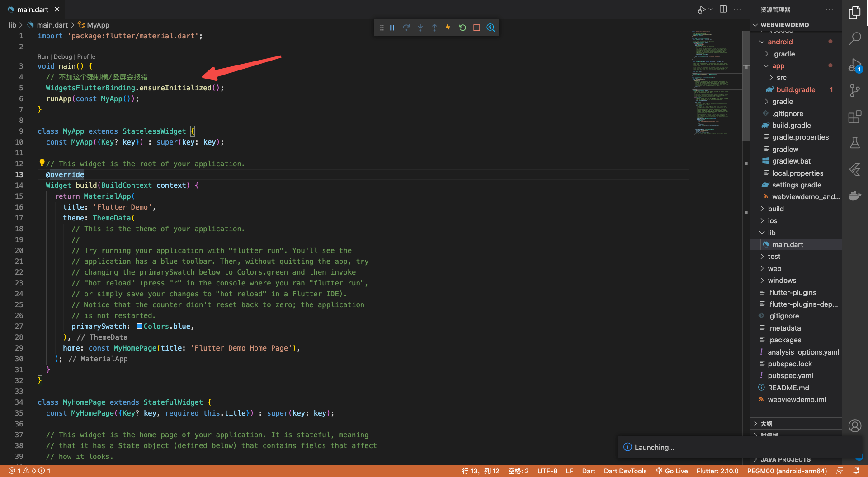Image resolution: width=868 pixels, height=477 pixels.
Task: Trigger Flutter Hot Reload lightning icon
Action: pyautogui.click(x=448, y=28)
